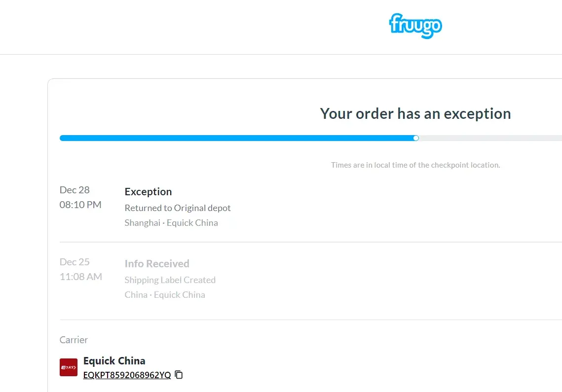Click the Info Received checkpoint title

[157, 264]
